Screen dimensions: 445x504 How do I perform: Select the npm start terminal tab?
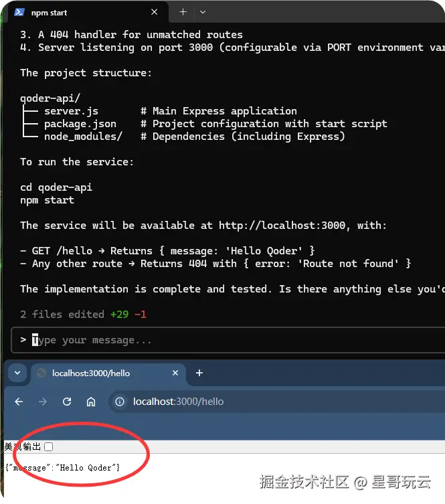coord(88,12)
